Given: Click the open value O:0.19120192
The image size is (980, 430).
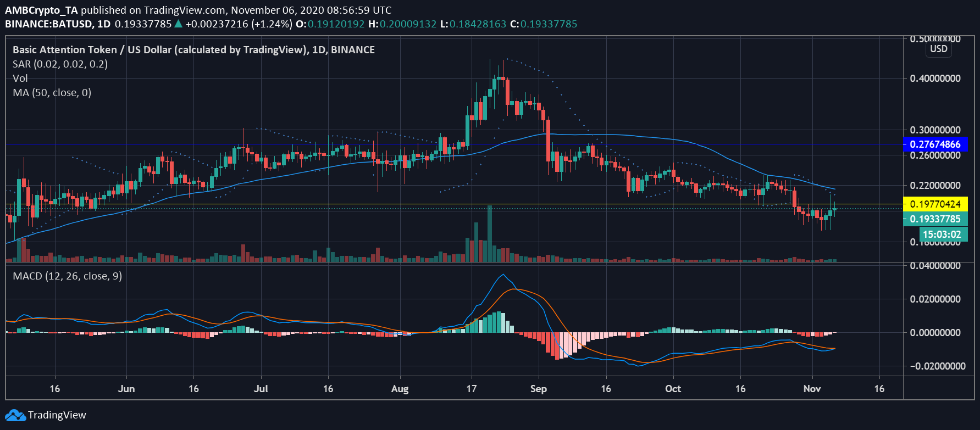Looking at the screenshot, I should pyautogui.click(x=330, y=24).
